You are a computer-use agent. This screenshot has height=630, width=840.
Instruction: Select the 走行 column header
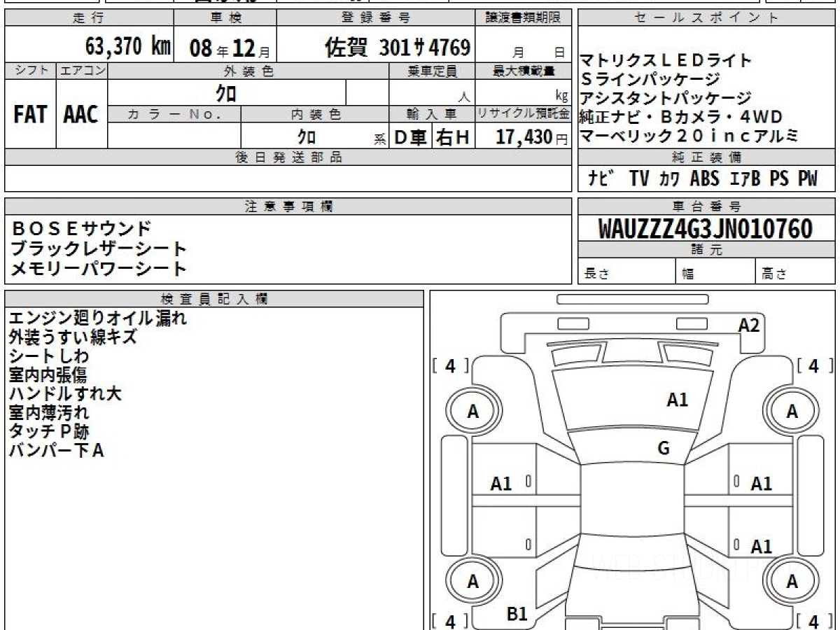point(88,18)
